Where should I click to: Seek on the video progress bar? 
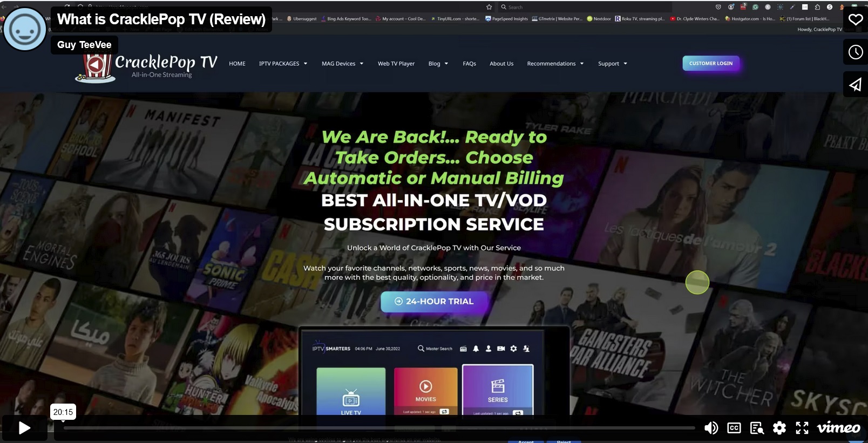[x=379, y=428]
